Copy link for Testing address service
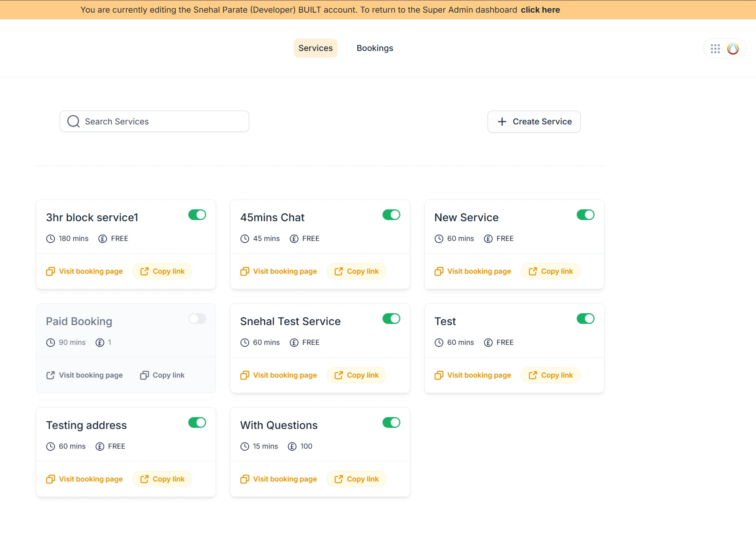 (162, 479)
